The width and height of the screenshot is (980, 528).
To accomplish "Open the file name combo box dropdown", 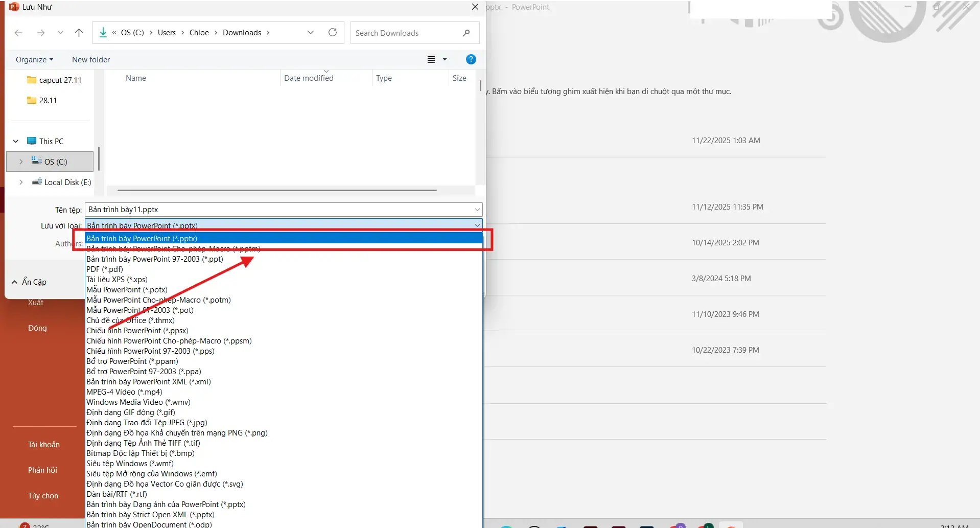I will pos(476,210).
